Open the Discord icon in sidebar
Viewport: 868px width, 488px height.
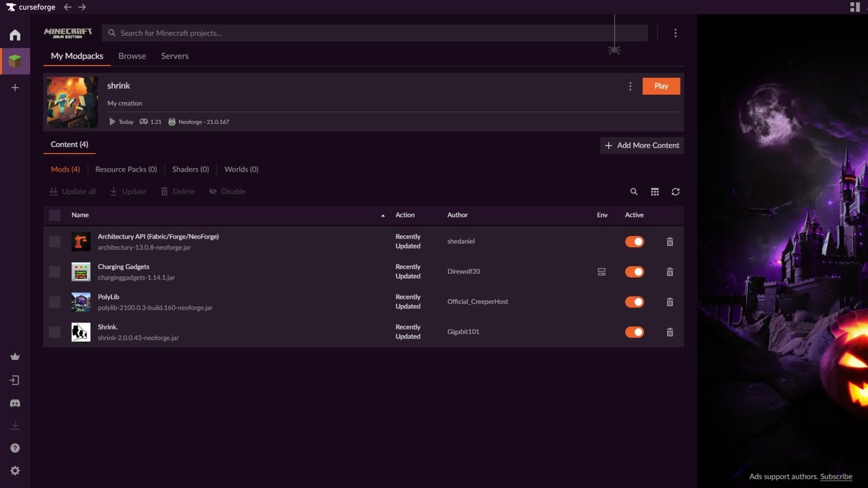pyautogui.click(x=15, y=403)
